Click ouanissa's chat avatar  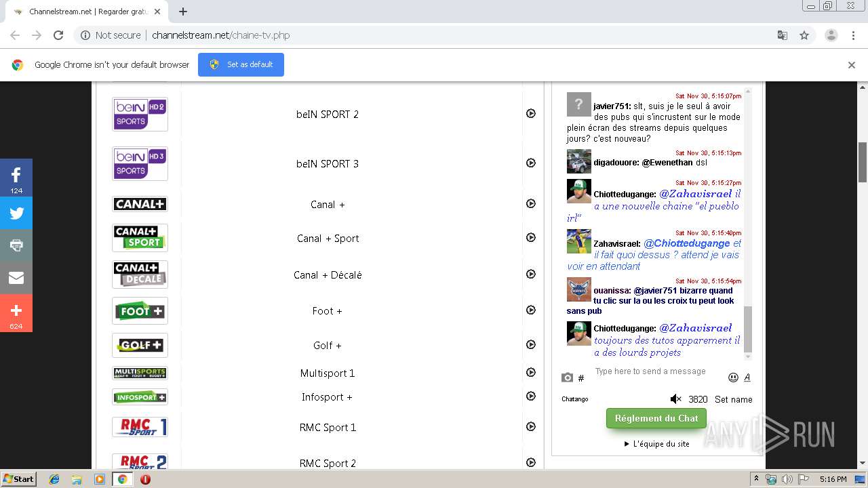[578, 289]
